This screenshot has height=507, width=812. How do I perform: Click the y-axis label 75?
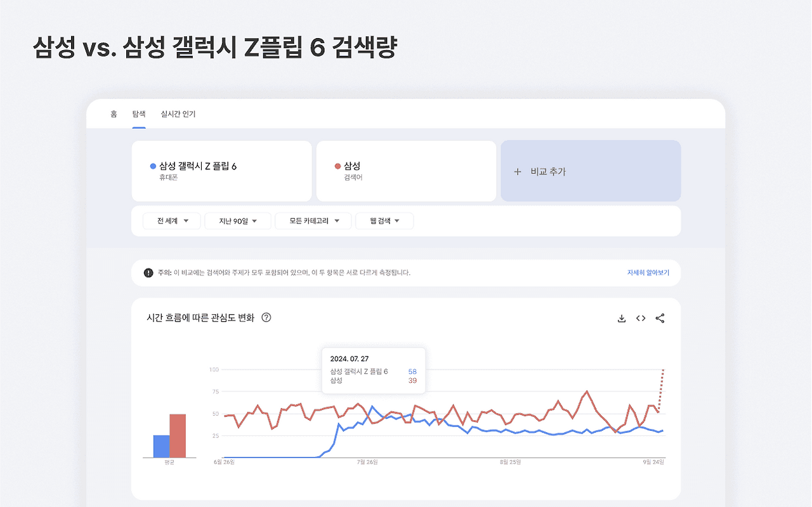coord(215,392)
